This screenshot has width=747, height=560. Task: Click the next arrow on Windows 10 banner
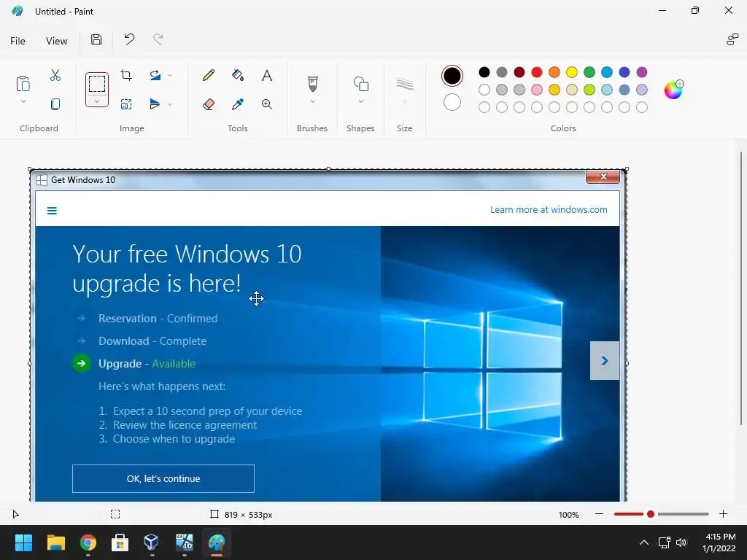tap(605, 360)
